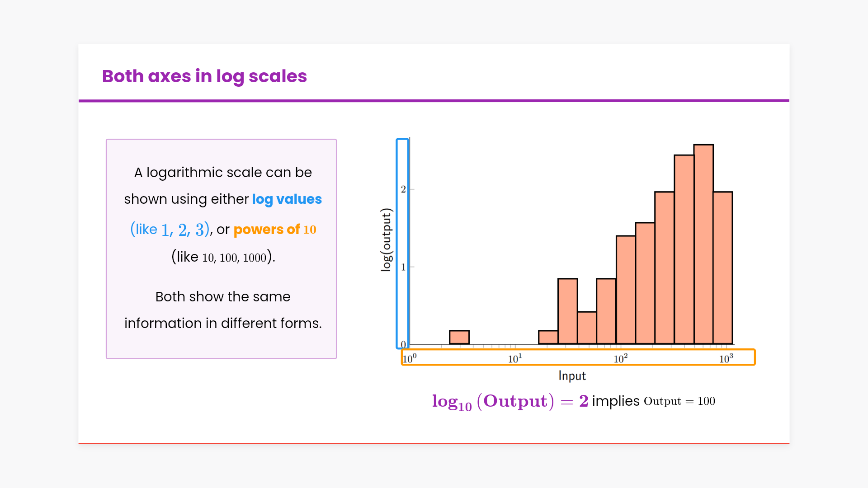The width and height of the screenshot is (868, 488).
Task: Click the "Input" x-axis label
Action: [572, 376]
